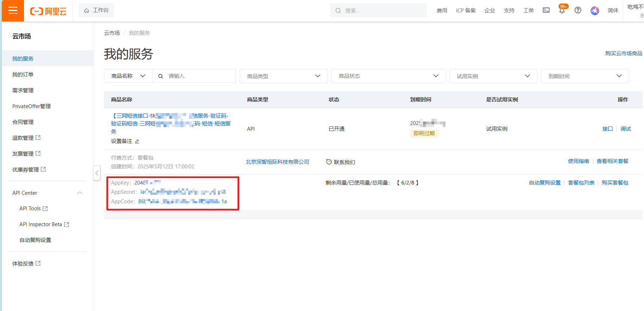Open 套餐包列表 link
Image resolution: width=644 pixels, height=311 pixels.
pyautogui.click(x=581, y=183)
